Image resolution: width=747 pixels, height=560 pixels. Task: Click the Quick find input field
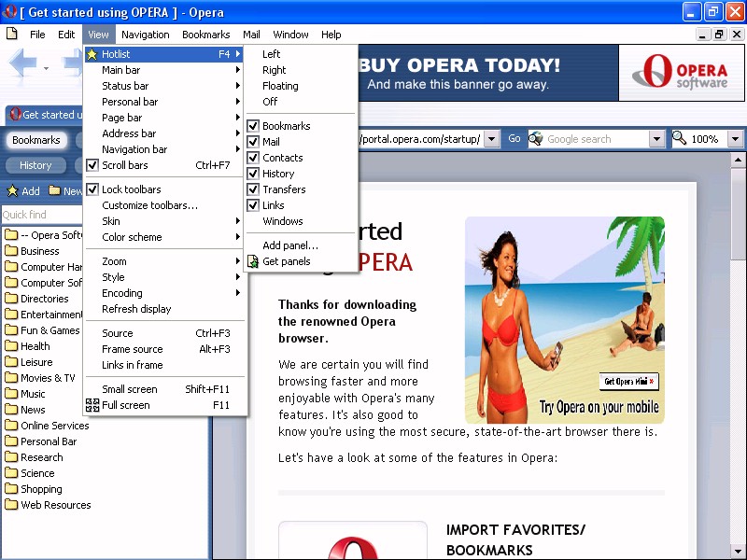(42, 215)
